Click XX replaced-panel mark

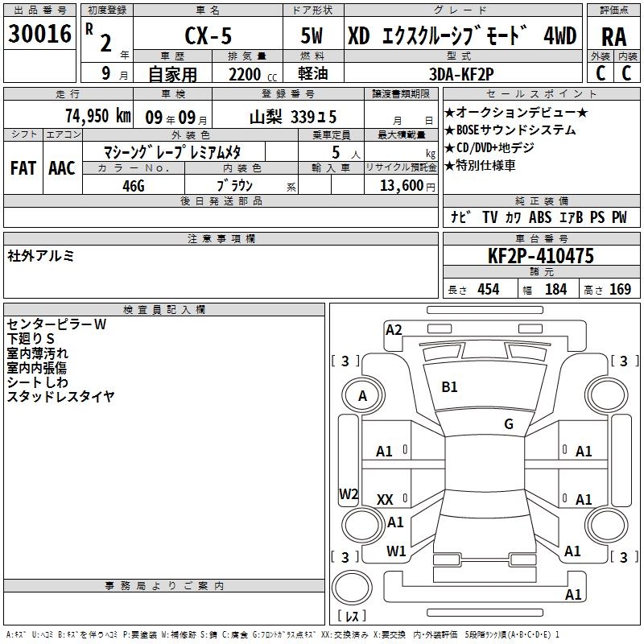tap(385, 500)
